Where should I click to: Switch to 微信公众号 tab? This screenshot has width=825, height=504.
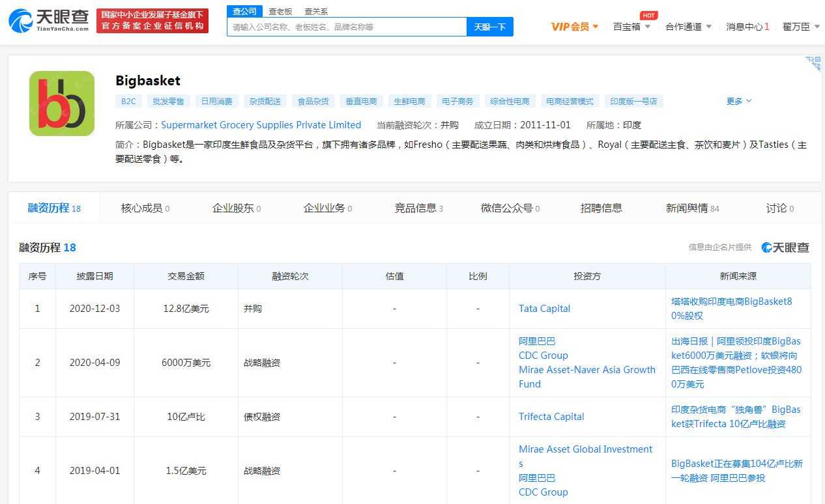point(510,208)
